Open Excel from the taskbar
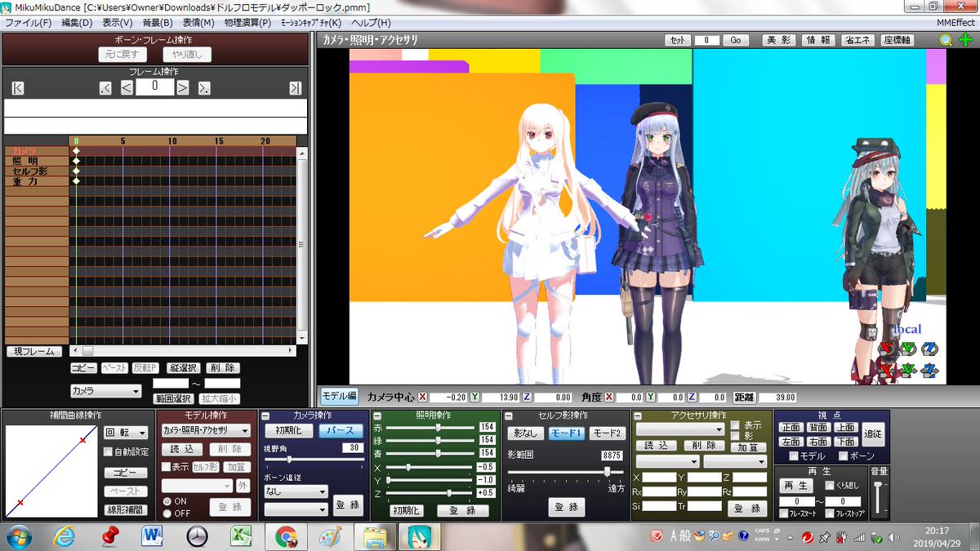This screenshot has height=551, width=980. pos(240,536)
